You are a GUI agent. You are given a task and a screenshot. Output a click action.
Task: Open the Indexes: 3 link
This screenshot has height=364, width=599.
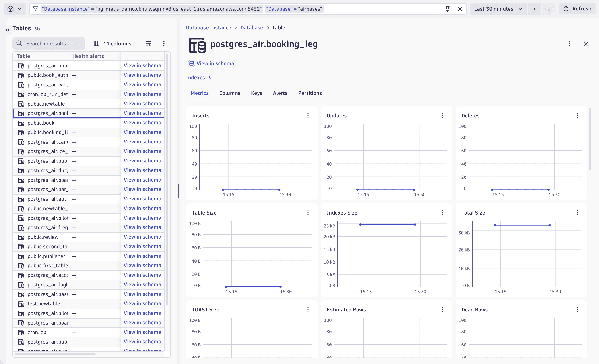coord(198,78)
